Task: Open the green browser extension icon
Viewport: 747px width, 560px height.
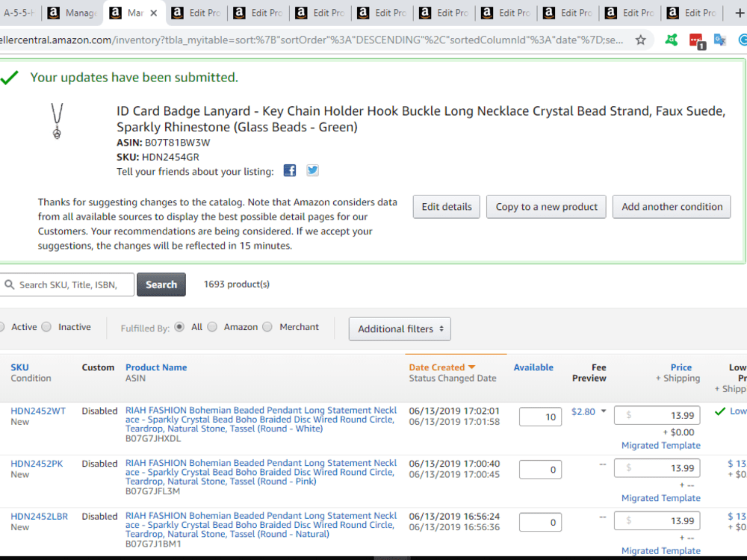Action: tap(672, 40)
